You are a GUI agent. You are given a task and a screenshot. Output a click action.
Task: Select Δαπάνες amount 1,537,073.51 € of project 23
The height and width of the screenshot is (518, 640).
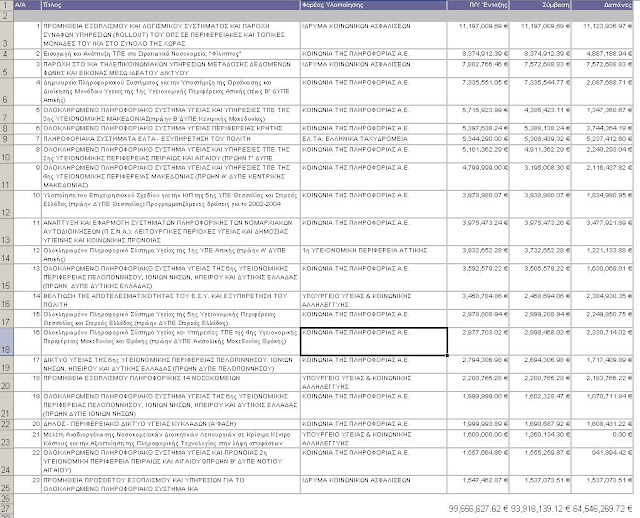[602, 485]
